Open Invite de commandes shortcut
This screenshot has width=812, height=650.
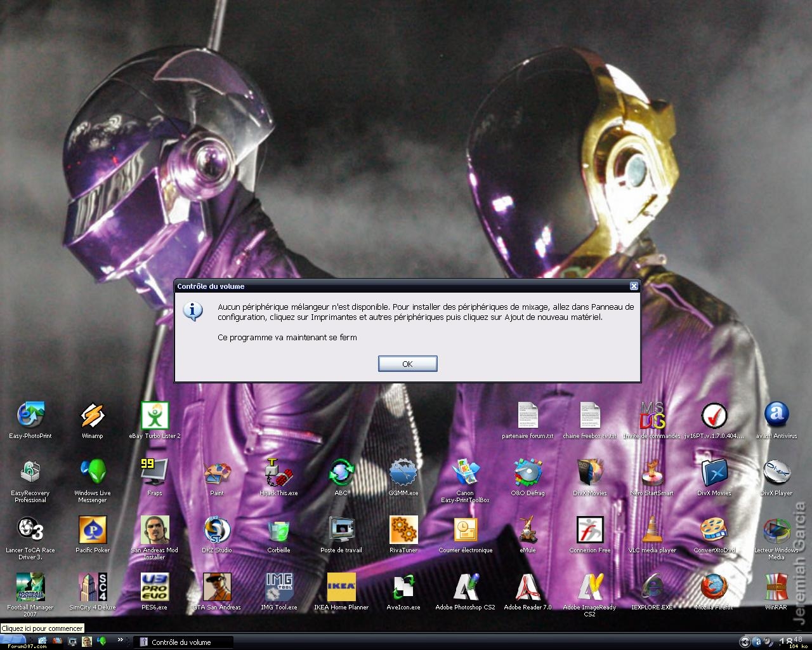click(x=652, y=420)
